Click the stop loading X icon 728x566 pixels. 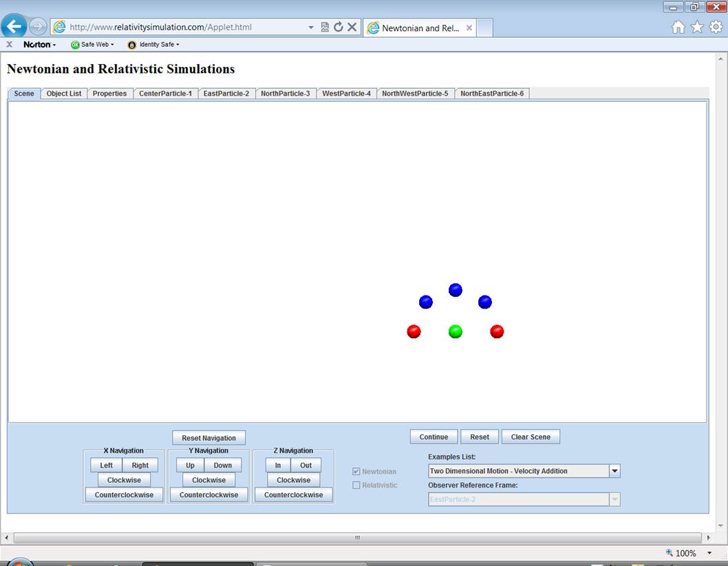coord(352,27)
